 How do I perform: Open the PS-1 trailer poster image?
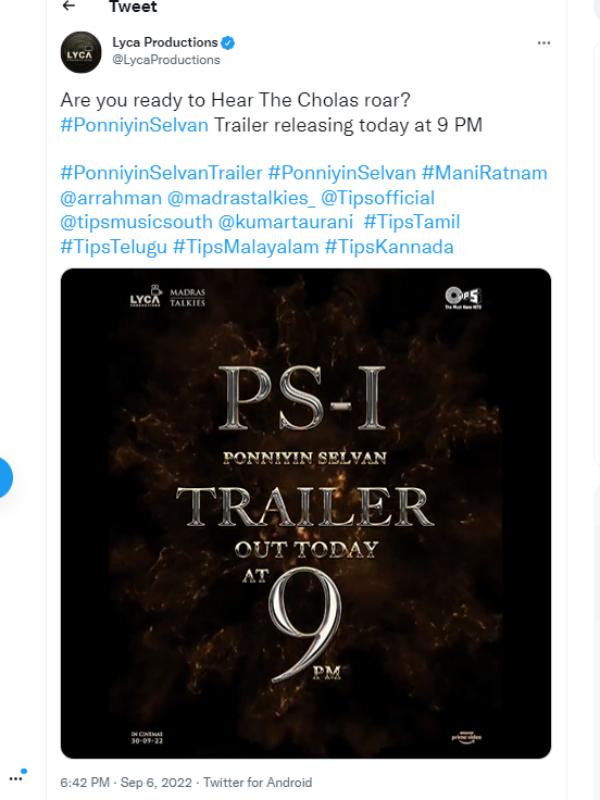click(x=305, y=512)
